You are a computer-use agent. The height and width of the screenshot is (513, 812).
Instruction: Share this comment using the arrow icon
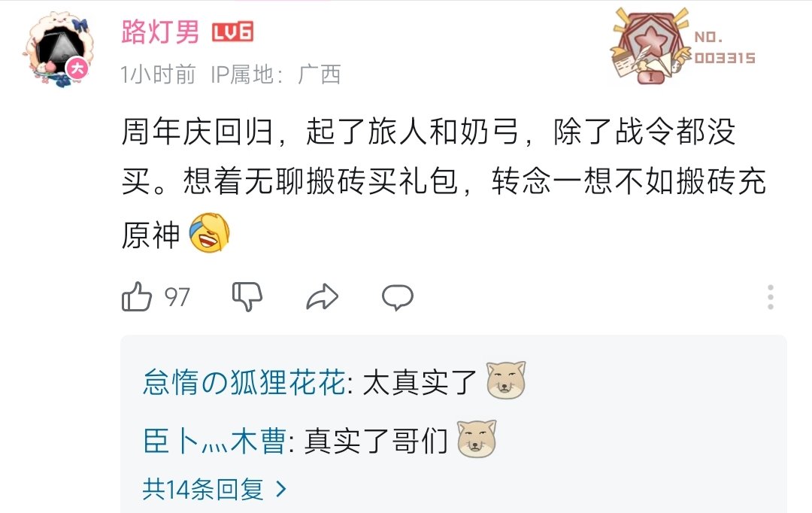[x=322, y=297]
